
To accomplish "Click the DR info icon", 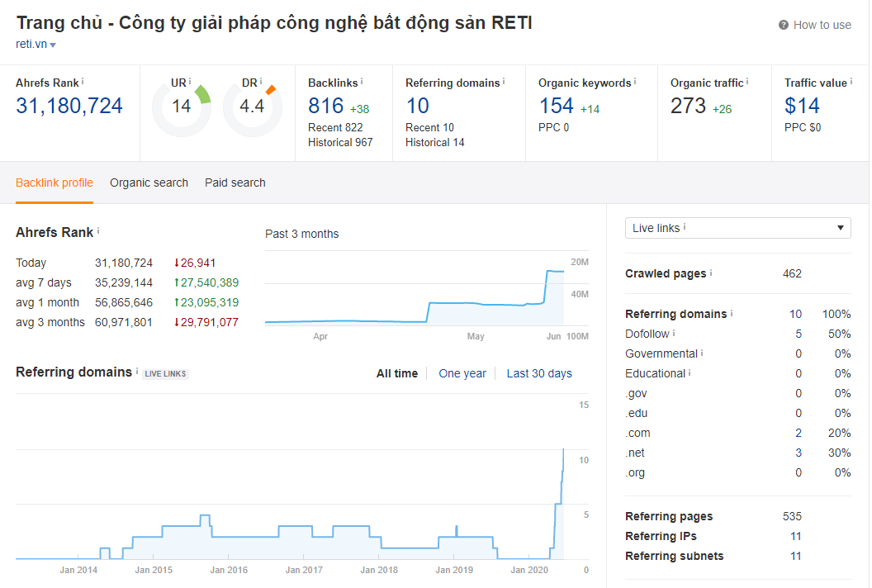I will click(260, 81).
